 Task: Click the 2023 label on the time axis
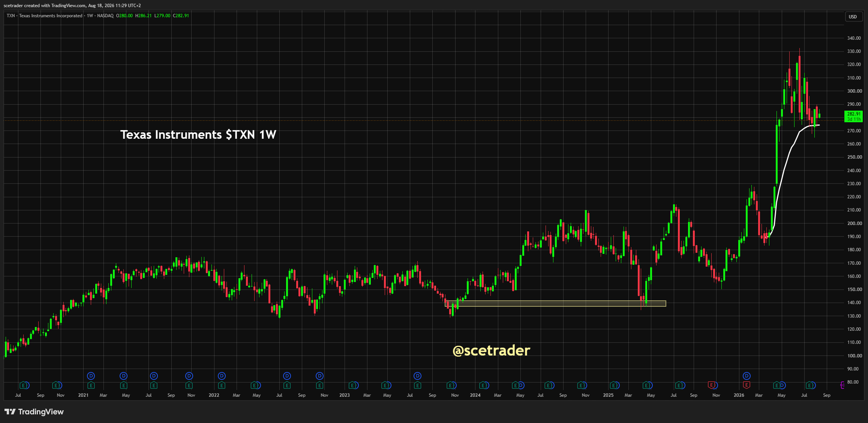pyautogui.click(x=345, y=395)
